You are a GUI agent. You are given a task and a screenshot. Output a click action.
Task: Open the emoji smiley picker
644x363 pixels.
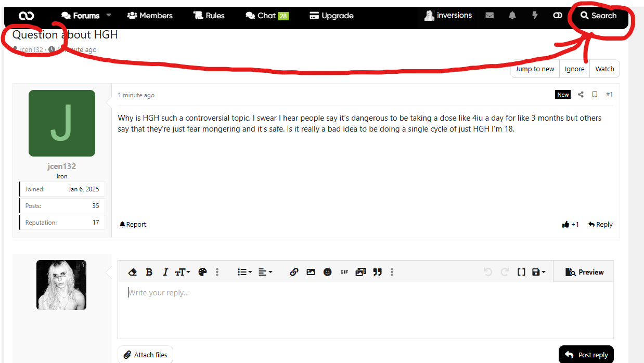point(327,272)
